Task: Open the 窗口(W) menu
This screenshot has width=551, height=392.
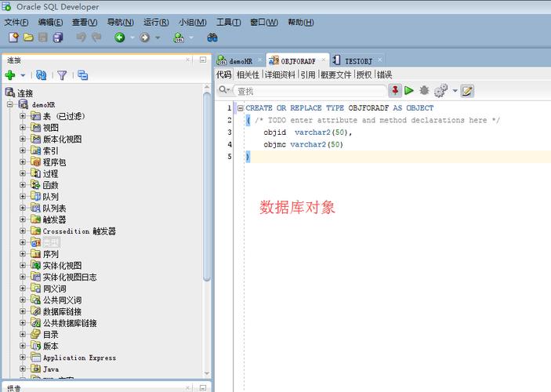Action: click(x=264, y=22)
